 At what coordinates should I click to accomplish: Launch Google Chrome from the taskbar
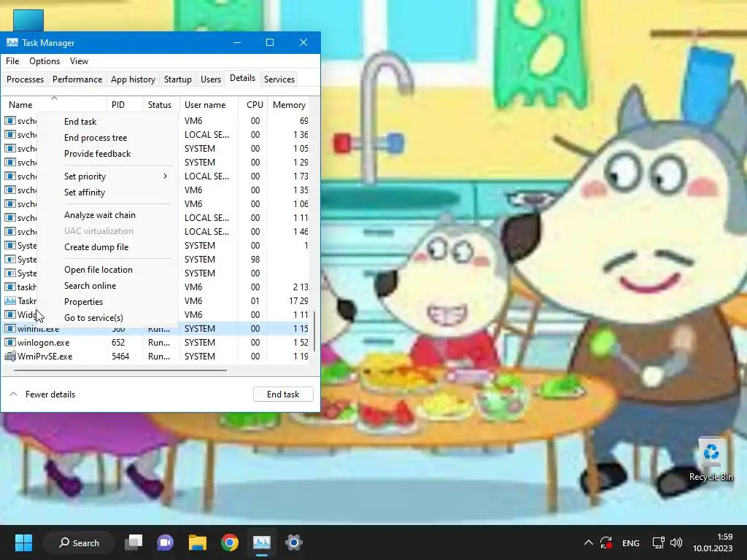pyautogui.click(x=229, y=542)
